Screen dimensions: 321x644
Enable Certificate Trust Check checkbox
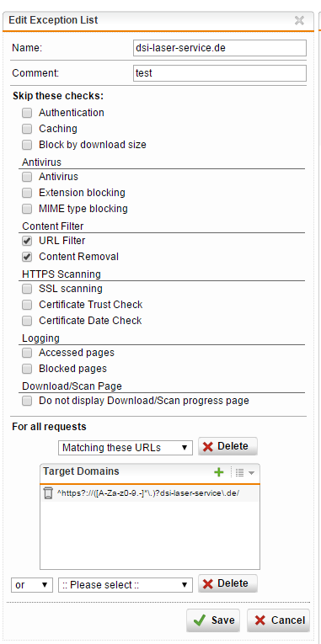click(27, 305)
